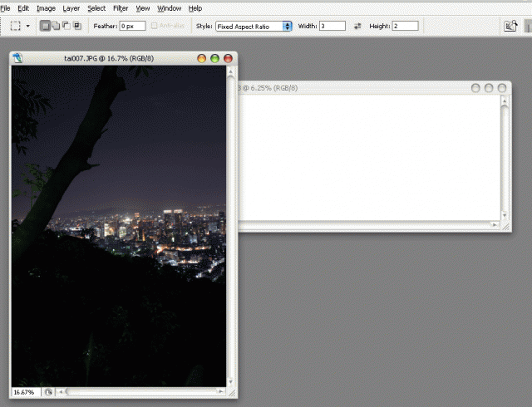This screenshot has height=407, width=532.
Task: Open the Image menu
Action: 46,8
